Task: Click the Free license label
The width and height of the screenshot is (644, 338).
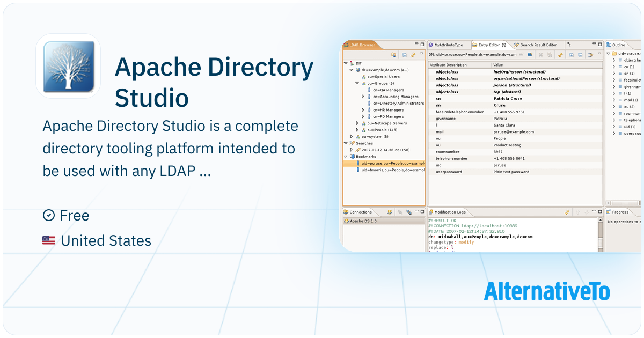Action: [x=75, y=215]
